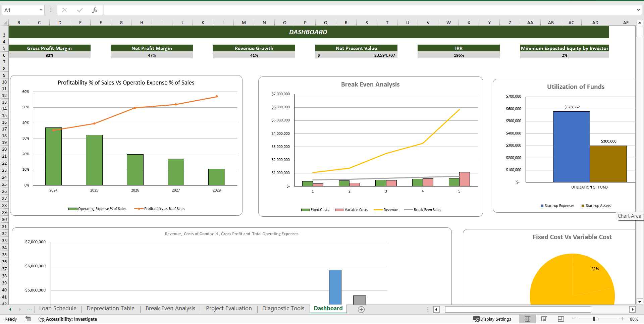Click Operating Expense % of Sales legend entry
Screen dimensions: 644x324
coord(97,209)
